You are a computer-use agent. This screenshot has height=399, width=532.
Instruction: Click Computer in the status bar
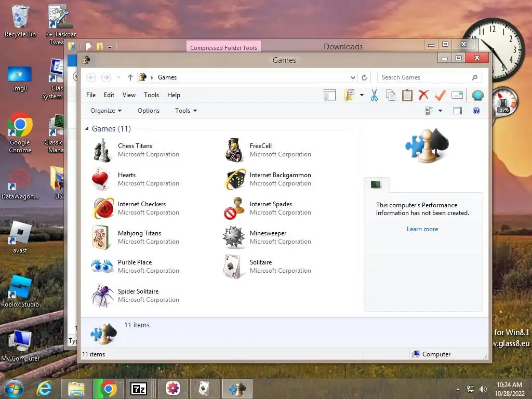point(431,354)
